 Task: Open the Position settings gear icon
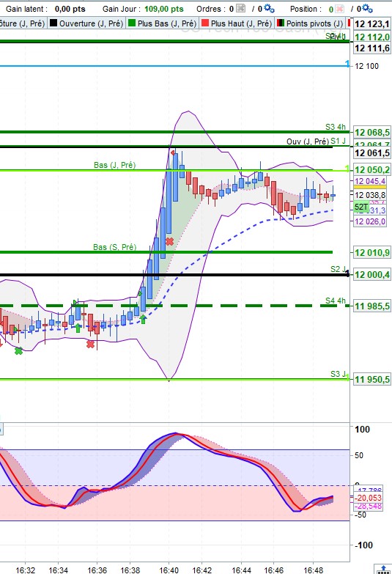pos(368,8)
